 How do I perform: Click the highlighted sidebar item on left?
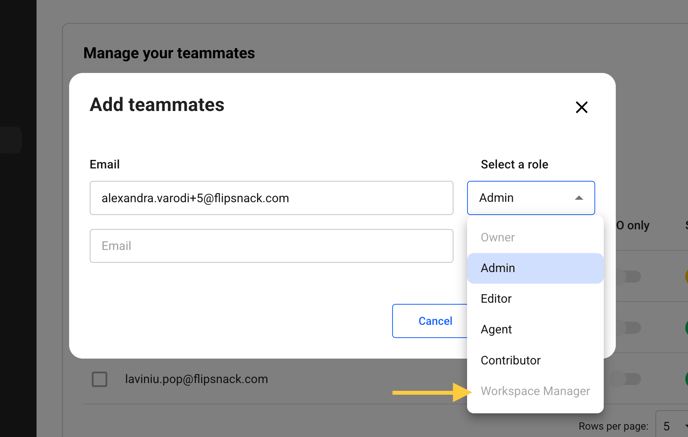tap(11, 140)
